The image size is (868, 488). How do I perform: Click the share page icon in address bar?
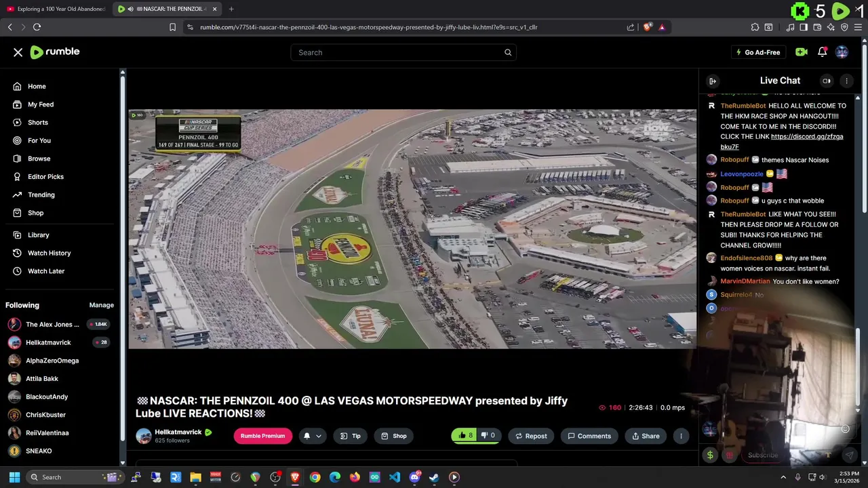631,27
